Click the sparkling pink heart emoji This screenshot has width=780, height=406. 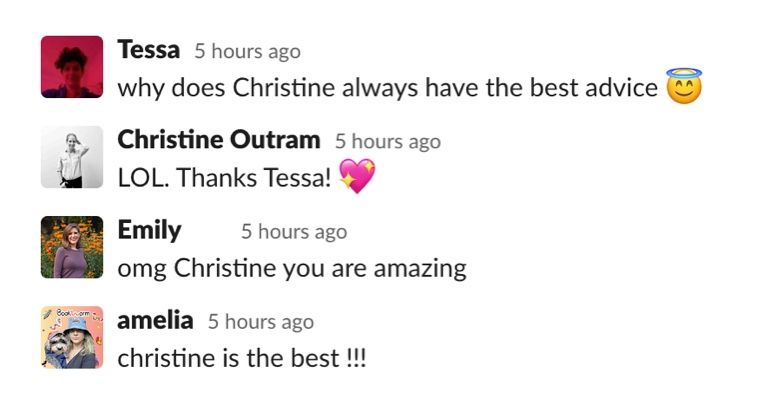click(x=357, y=177)
